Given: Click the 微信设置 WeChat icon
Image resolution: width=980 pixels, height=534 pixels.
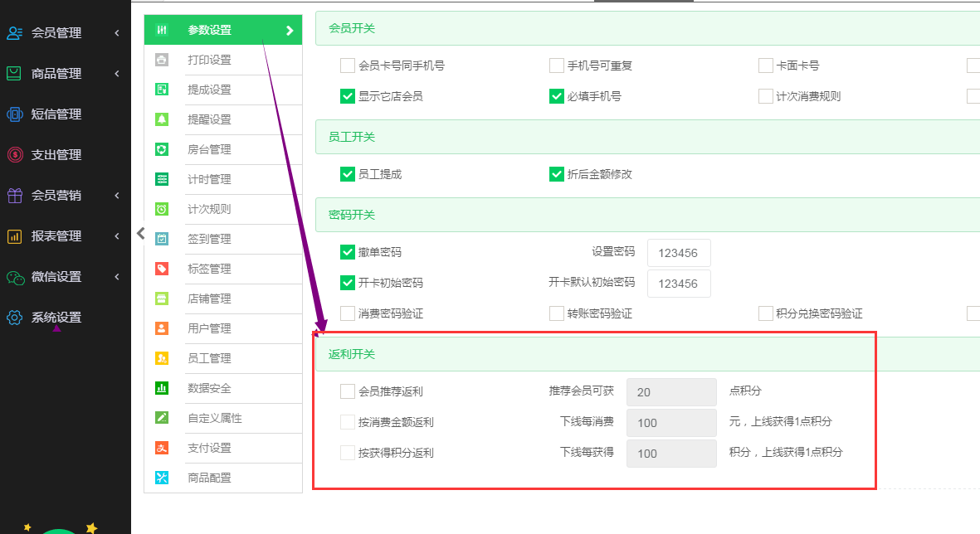Looking at the screenshot, I should click(x=14, y=277).
